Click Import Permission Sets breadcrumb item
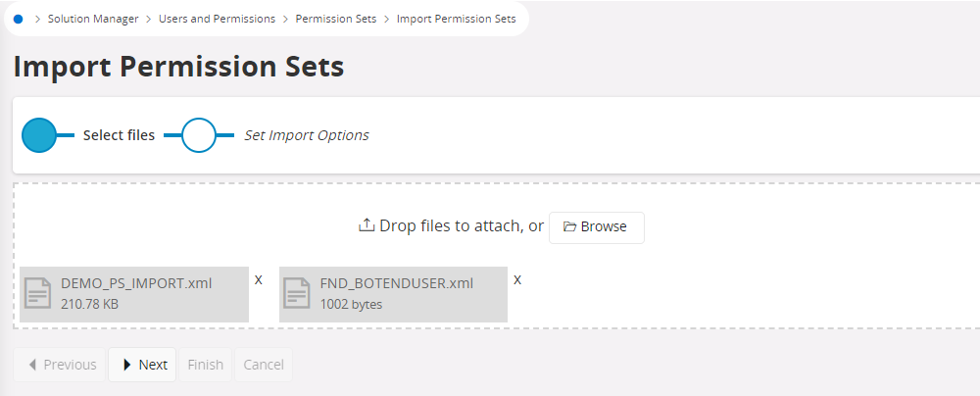The height and width of the screenshot is (396, 980). coord(456,19)
